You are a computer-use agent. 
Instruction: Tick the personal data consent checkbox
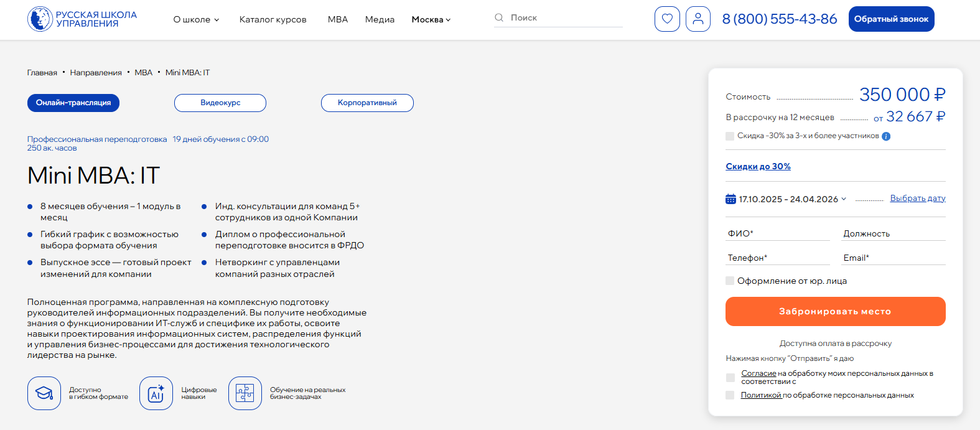coord(730,378)
